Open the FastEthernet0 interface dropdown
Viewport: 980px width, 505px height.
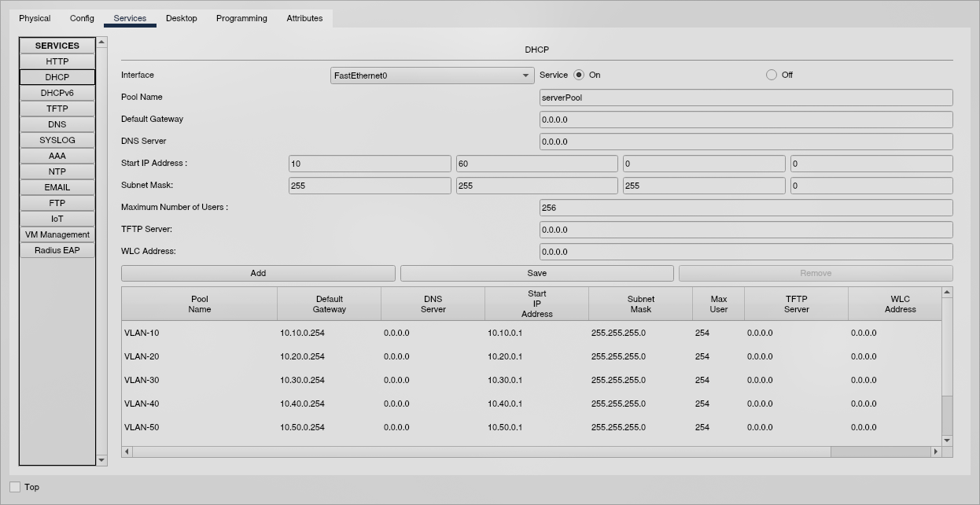point(432,76)
